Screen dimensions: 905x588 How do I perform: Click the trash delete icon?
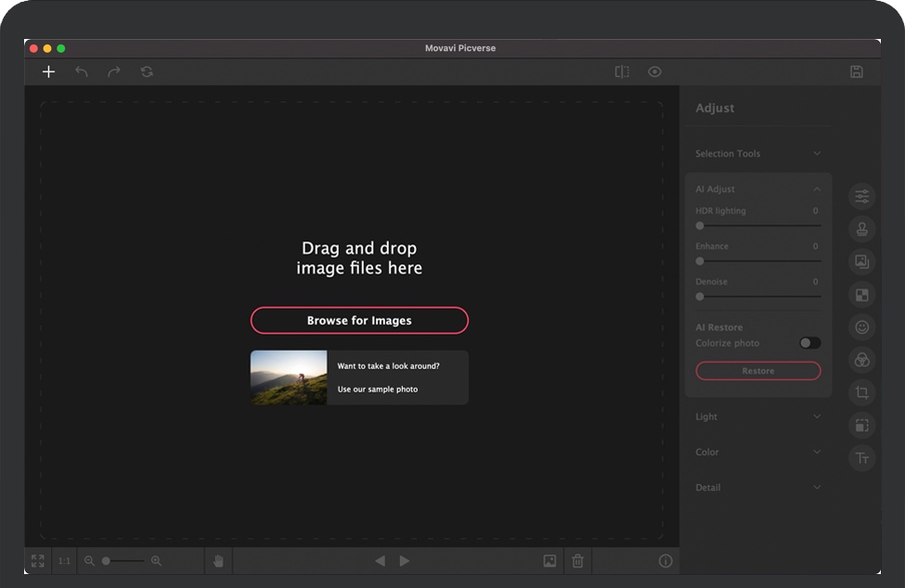coord(577,561)
